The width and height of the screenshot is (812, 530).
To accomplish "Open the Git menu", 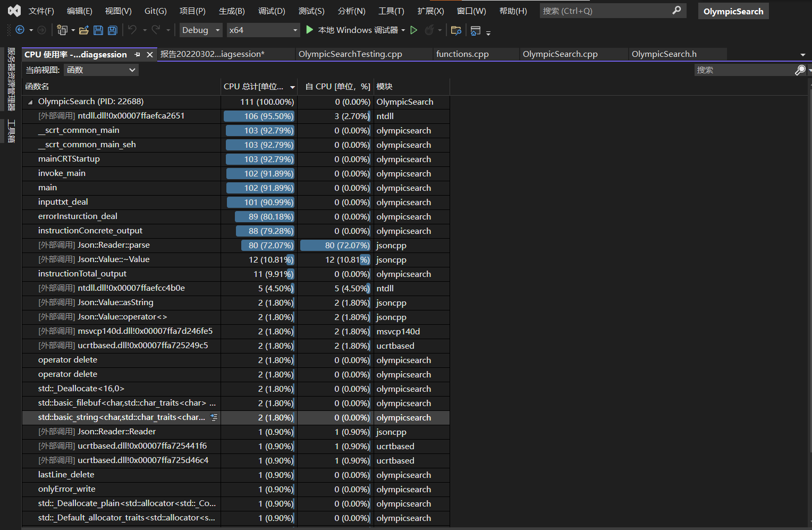I will point(155,11).
